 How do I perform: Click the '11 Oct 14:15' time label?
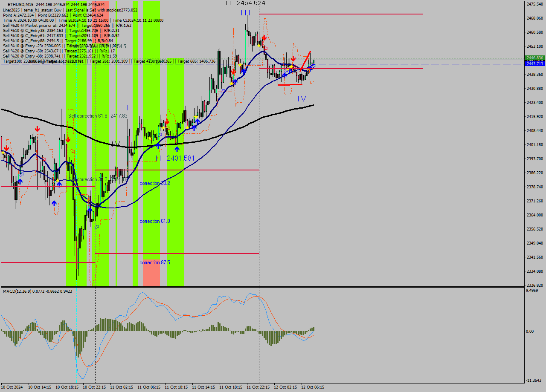pyautogui.click(x=203, y=387)
